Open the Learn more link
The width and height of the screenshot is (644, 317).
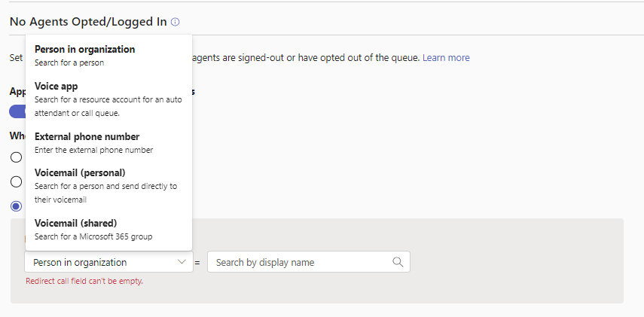(446, 58)
